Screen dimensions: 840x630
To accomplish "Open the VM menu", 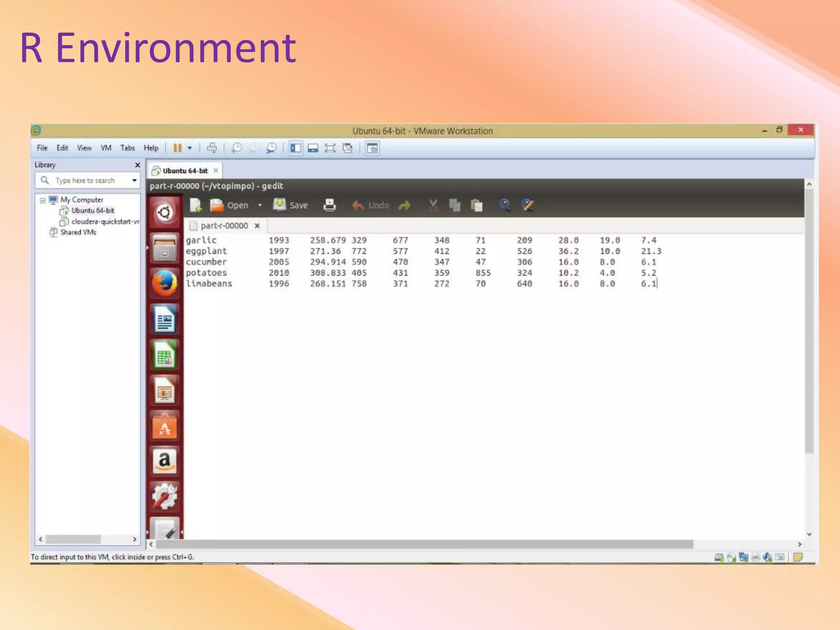I will 106,148.
